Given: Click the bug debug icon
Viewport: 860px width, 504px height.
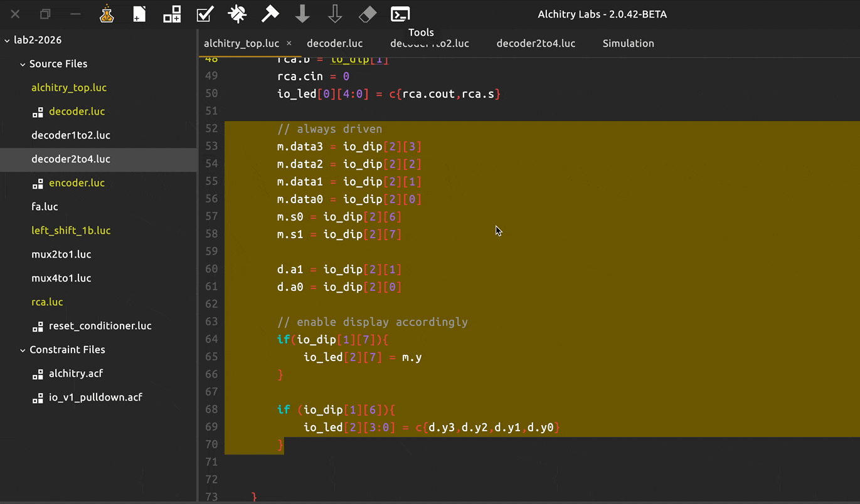Looking at the screenshot, I should click(237, 14).
